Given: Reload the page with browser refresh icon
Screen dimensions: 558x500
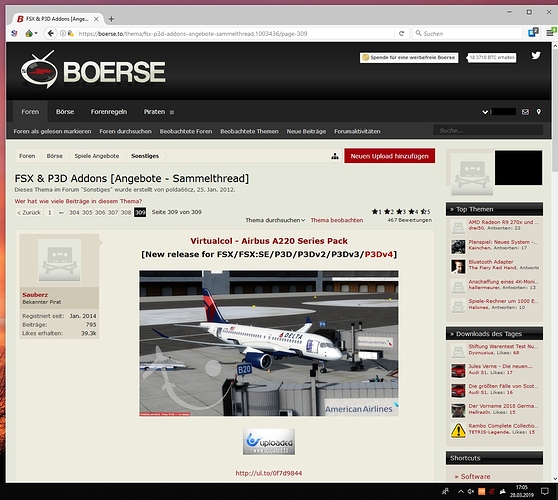Looking at the screenshot, I should (401, 33).
